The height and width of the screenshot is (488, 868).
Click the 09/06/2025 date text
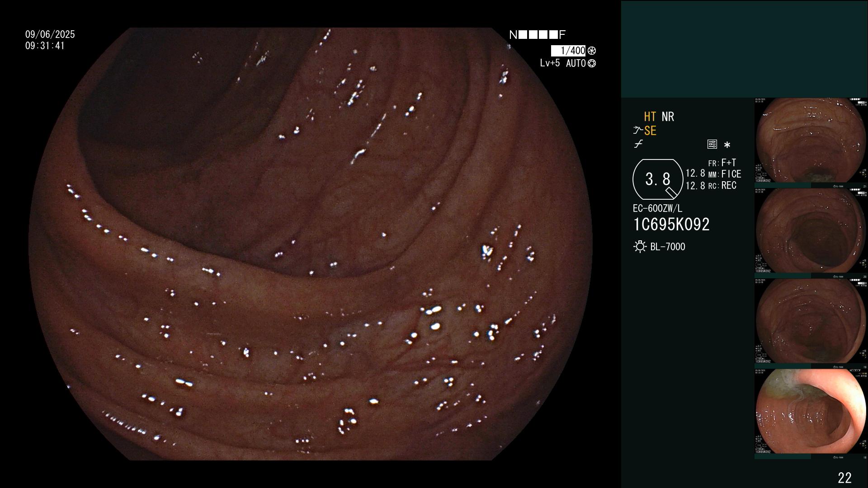pos(50,34)
